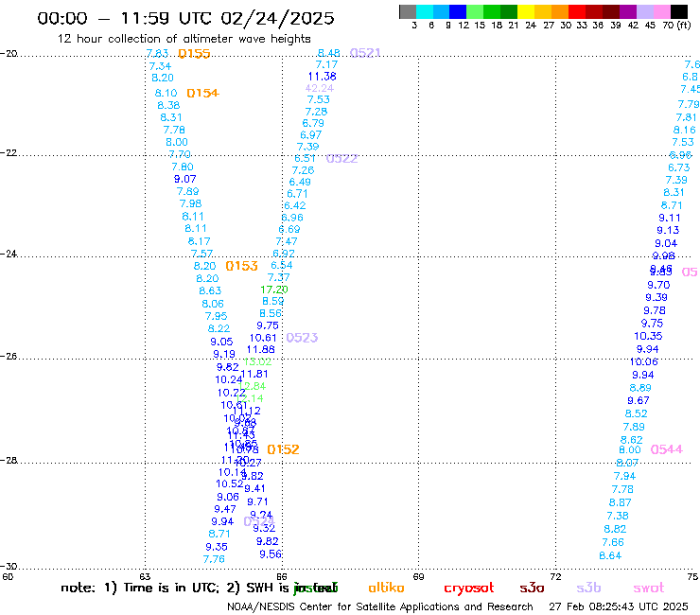Viewport: 700px width, 615px height.
Task: Click the NOAA/NESDIS credit line
Action: click(x=380, y=607)
